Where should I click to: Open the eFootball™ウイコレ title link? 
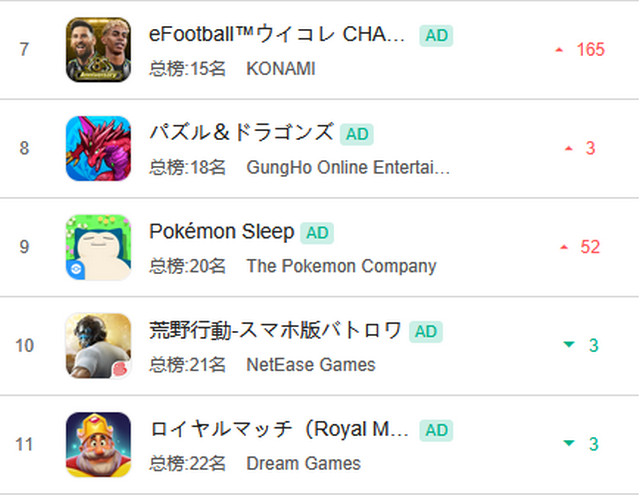pos(277,35)
